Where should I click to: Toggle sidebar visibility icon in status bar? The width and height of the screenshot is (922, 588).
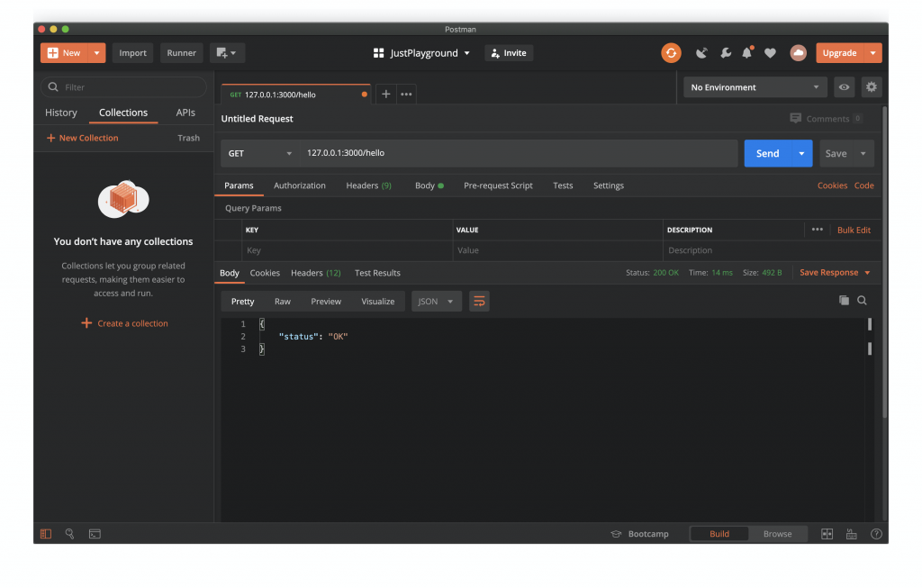(46, 534)
